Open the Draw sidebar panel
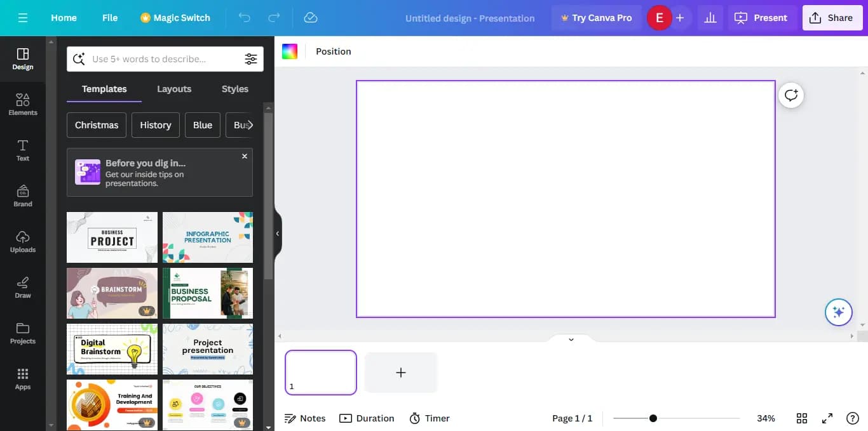This screenshot has height=431, width=868. pyautogui.click(x=23, y=288)
